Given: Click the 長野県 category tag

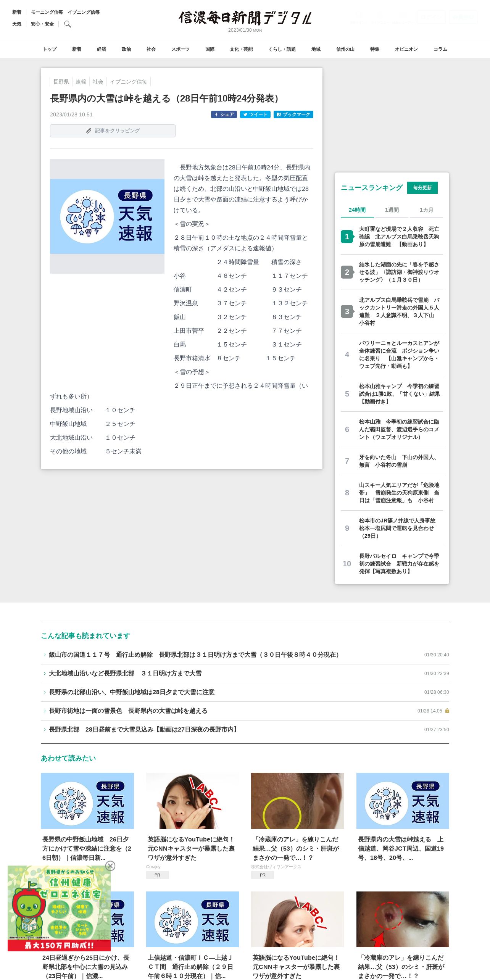Looking at the screenshot, I should pyautogui.click(x=61, y=82).
